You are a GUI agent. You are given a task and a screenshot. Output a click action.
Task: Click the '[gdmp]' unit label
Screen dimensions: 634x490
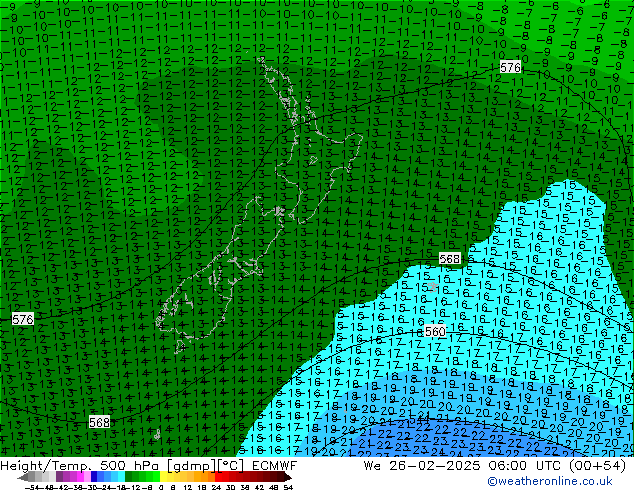click(193, 465)
